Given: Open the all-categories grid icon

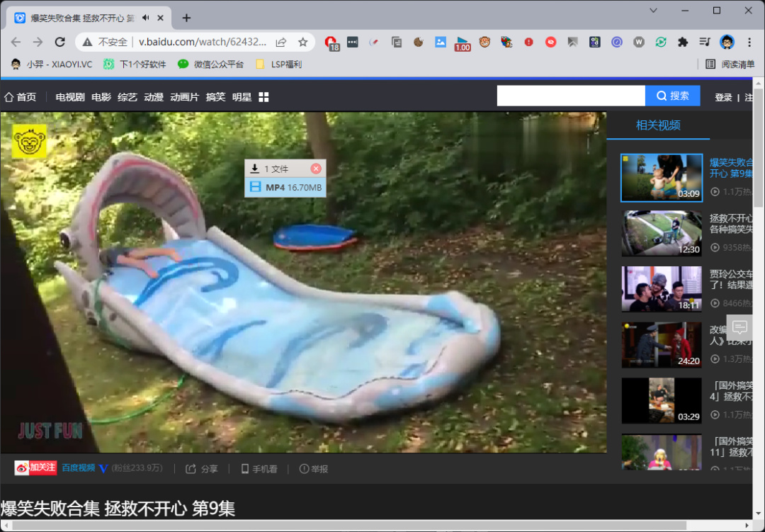Looking at the screenshot, I should point(263,97).
